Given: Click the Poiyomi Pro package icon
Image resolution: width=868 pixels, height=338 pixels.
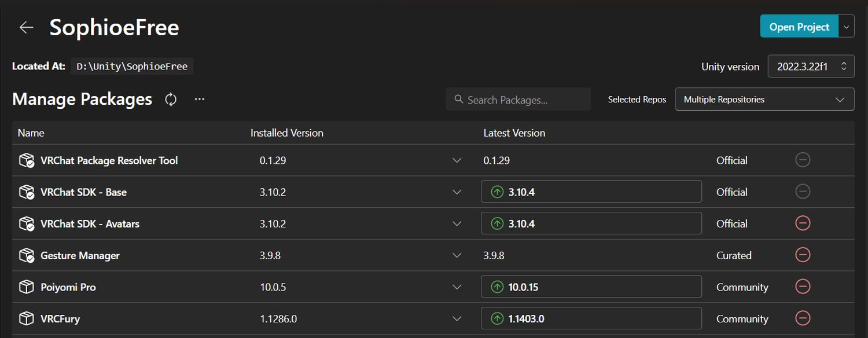Looking at the screenshot, I should coord(27,287).
